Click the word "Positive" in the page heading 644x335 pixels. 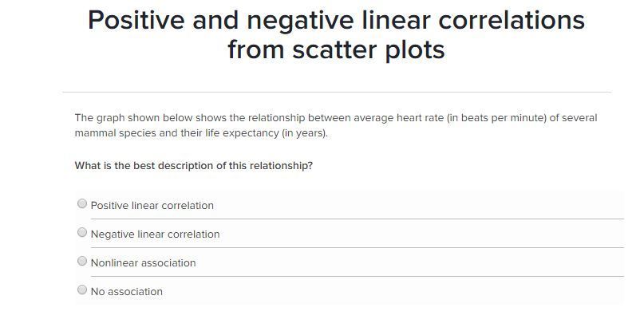coord(135,21)
